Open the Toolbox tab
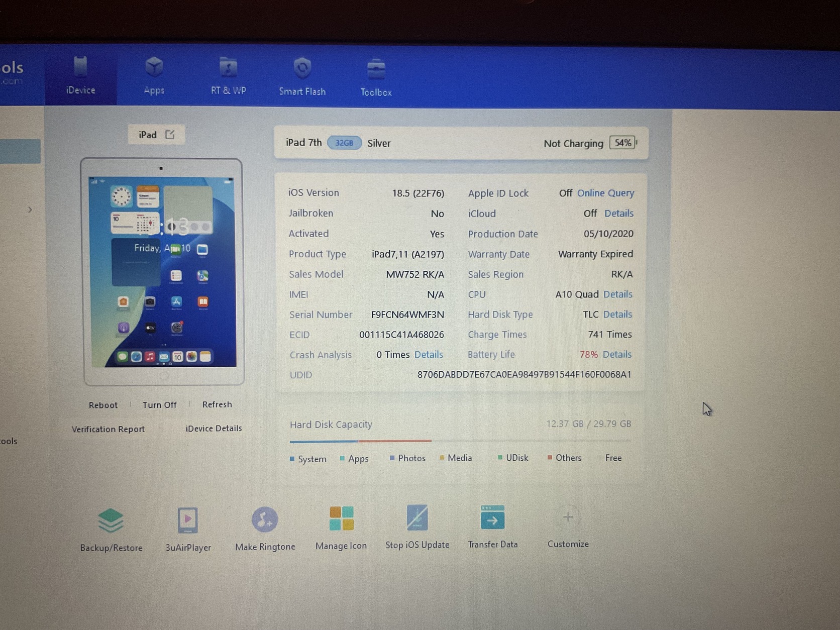This screenshot has height=630, width=840. click(376, 77)
